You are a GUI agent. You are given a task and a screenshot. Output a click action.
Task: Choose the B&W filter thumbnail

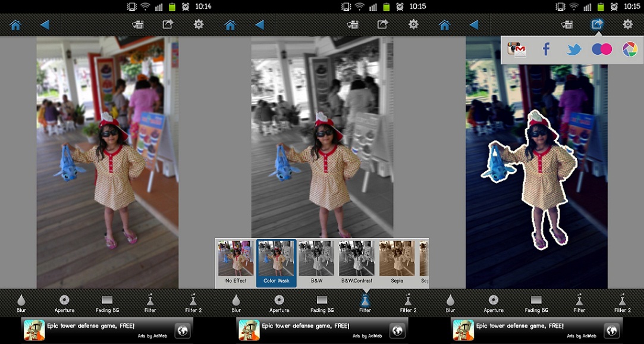pos(316,263)
